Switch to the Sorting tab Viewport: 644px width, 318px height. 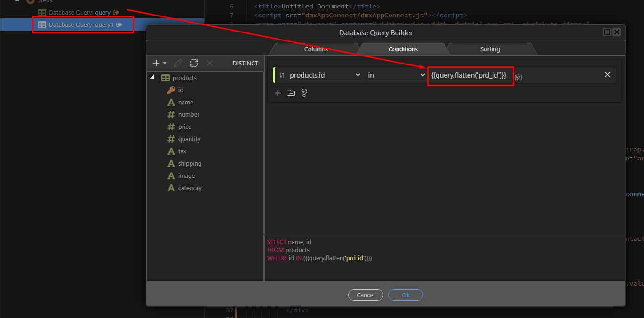[x=490, y=49]
